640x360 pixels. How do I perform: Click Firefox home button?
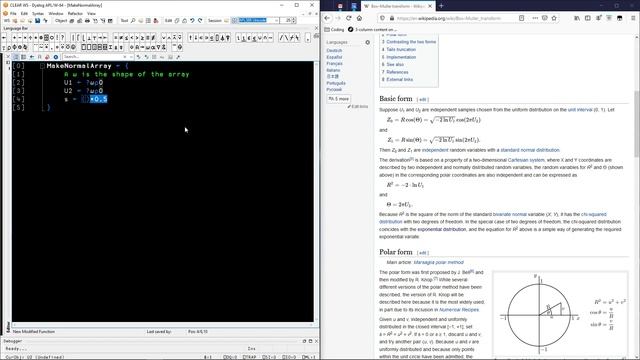pos(359,18)
